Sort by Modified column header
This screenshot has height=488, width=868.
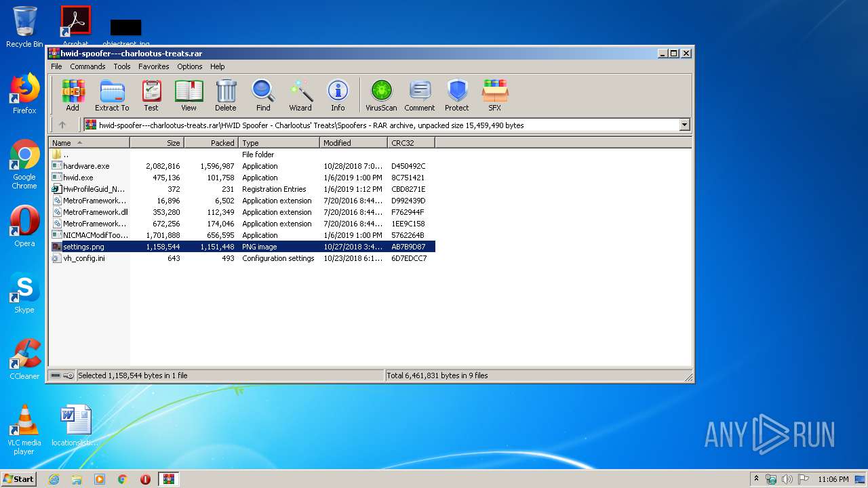(354, 143)
